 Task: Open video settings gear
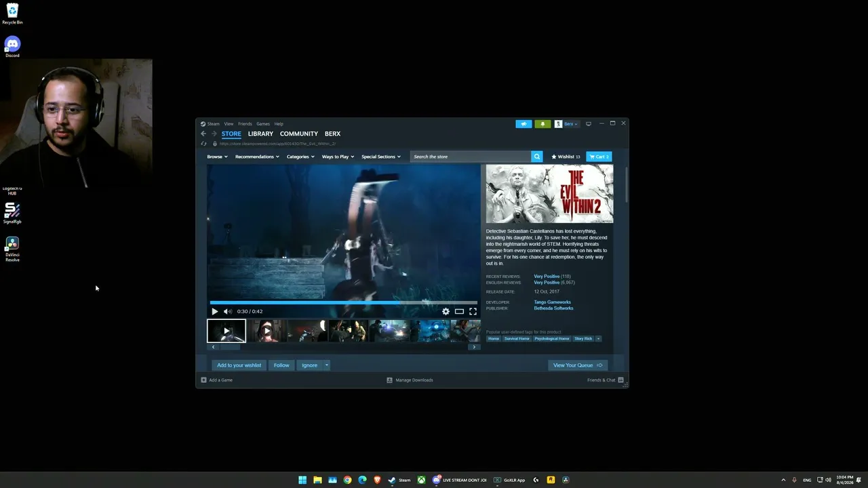pyautogui.click(x=446, y=312)
